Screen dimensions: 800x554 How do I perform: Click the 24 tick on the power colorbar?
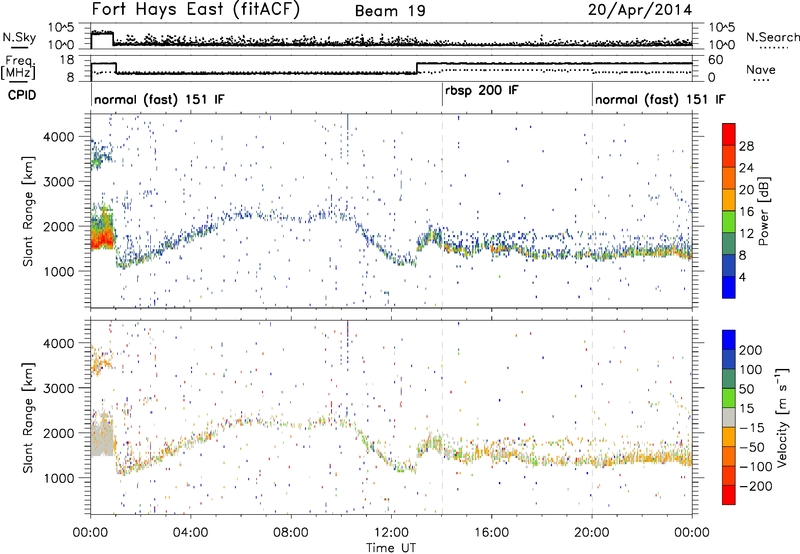(746, 168)
